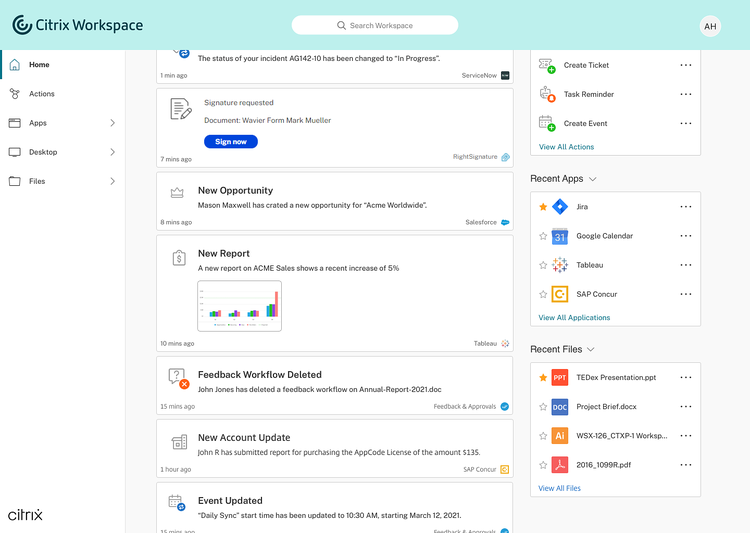Open the Feedback Workflow Deleted title

pyautogui.click(x=260, y=375)
